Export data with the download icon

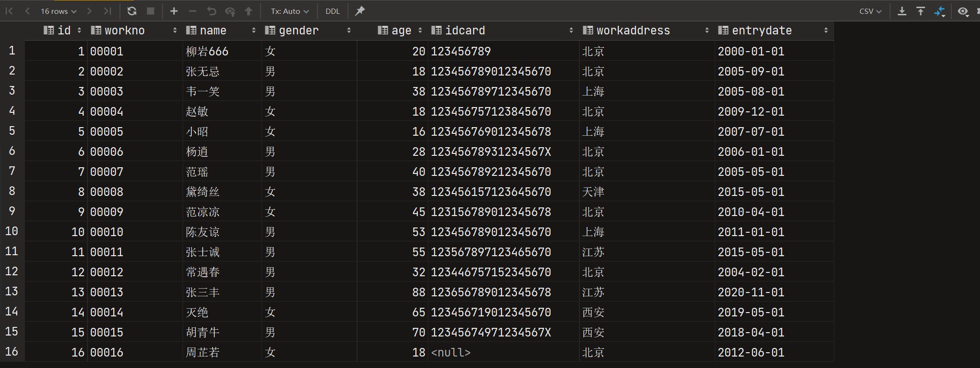[902, 11]
